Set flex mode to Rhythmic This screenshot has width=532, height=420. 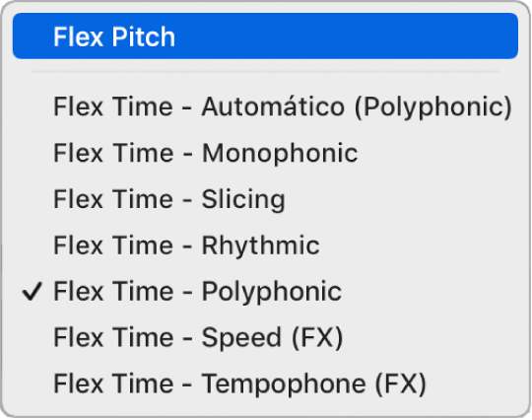265,245
